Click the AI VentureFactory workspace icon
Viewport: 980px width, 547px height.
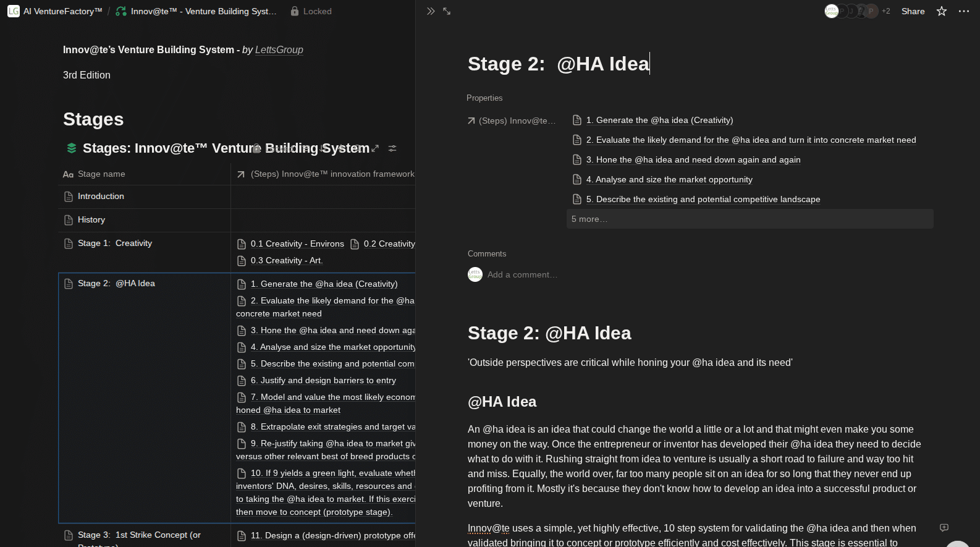point(14,11)
